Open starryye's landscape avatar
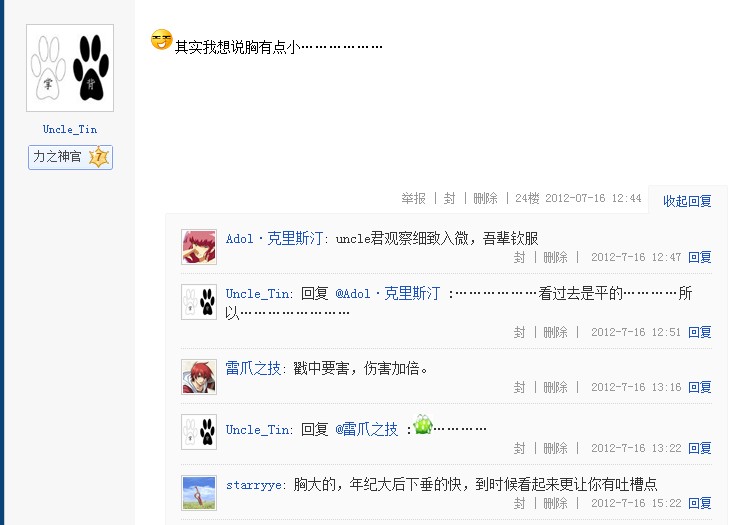 tap(199, 493)
